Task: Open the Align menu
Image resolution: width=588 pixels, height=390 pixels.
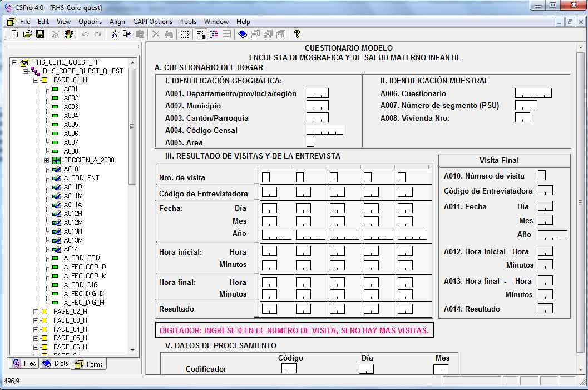Action: coord(117,22)
